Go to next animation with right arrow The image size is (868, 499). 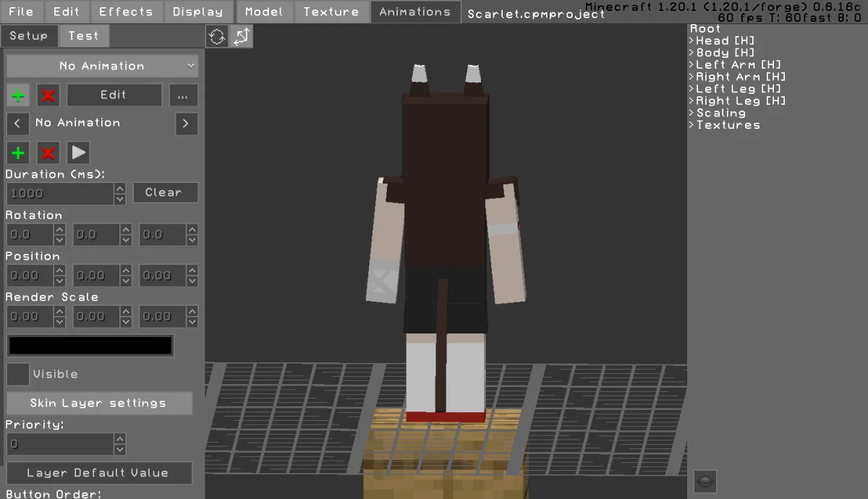coord(187,124)
